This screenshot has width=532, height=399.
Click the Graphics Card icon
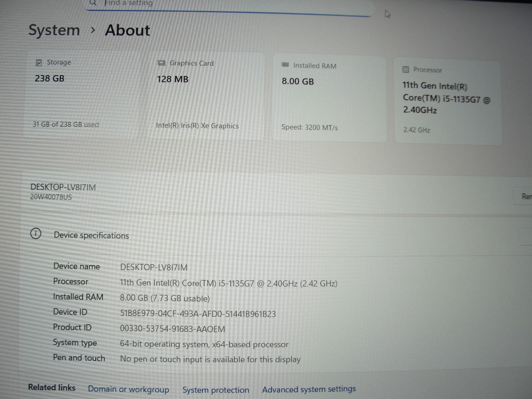click(162, 63)
